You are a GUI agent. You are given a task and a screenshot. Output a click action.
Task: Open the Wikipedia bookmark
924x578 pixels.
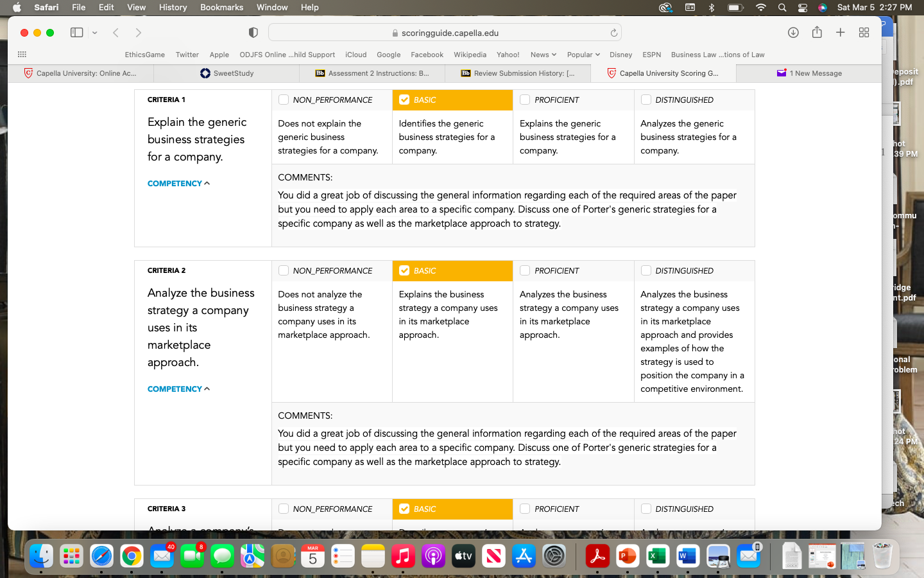(x=470, y=55)
